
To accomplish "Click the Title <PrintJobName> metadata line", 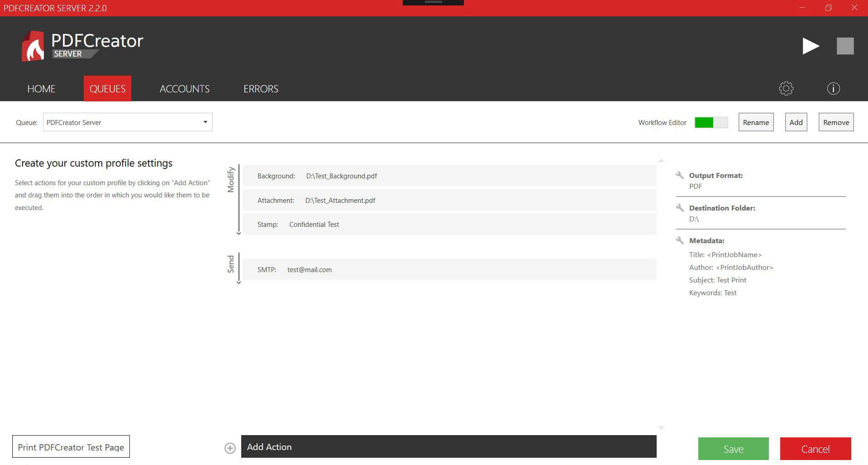I will point(725,254).
